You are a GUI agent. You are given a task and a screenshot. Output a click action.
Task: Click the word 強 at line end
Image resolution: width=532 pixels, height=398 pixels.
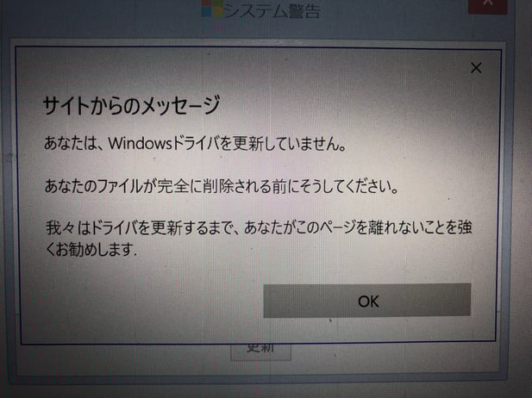(x=464, y=227)
